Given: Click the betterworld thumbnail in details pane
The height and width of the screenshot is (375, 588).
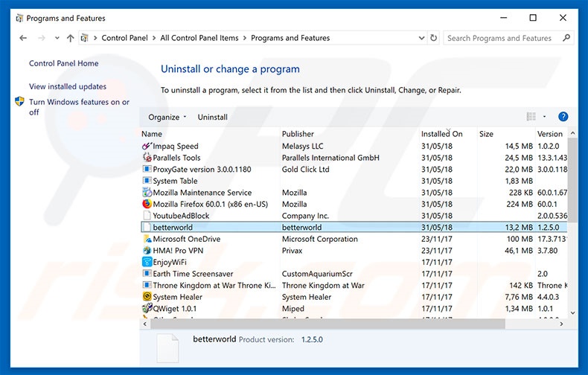Looking at the screenshot, I should (x=167, y=348).
